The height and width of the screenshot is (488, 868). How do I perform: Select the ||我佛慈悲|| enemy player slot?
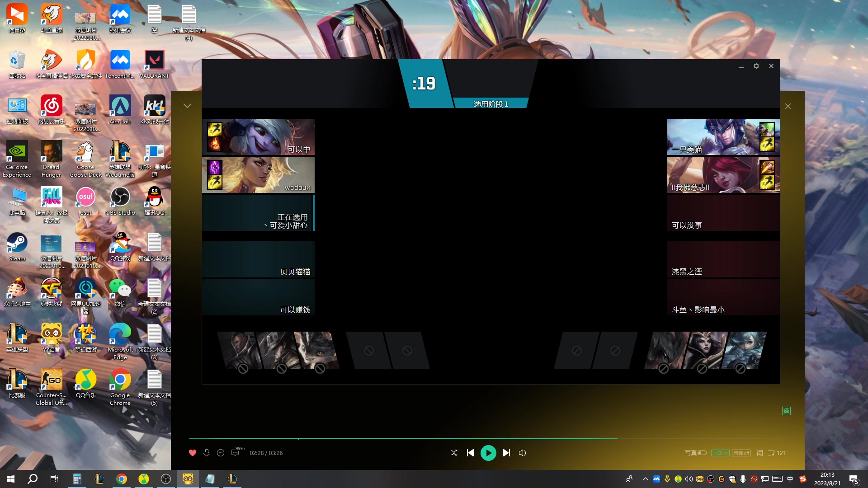pyautogui.click(x=723, y=175)
